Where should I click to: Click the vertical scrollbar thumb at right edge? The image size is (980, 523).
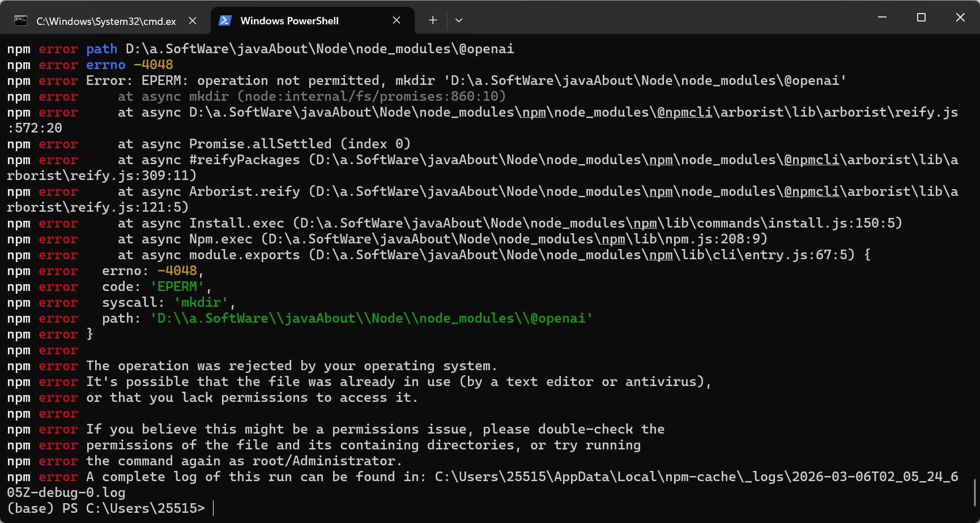click(975, 492)
